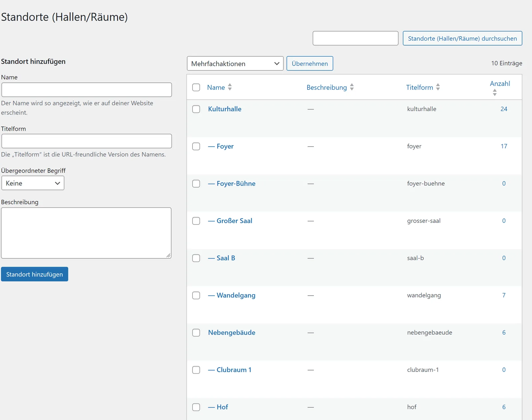Viewport: 532px width, 420px height.
Task: Sort list by Name column arrows
Action: 230,87
